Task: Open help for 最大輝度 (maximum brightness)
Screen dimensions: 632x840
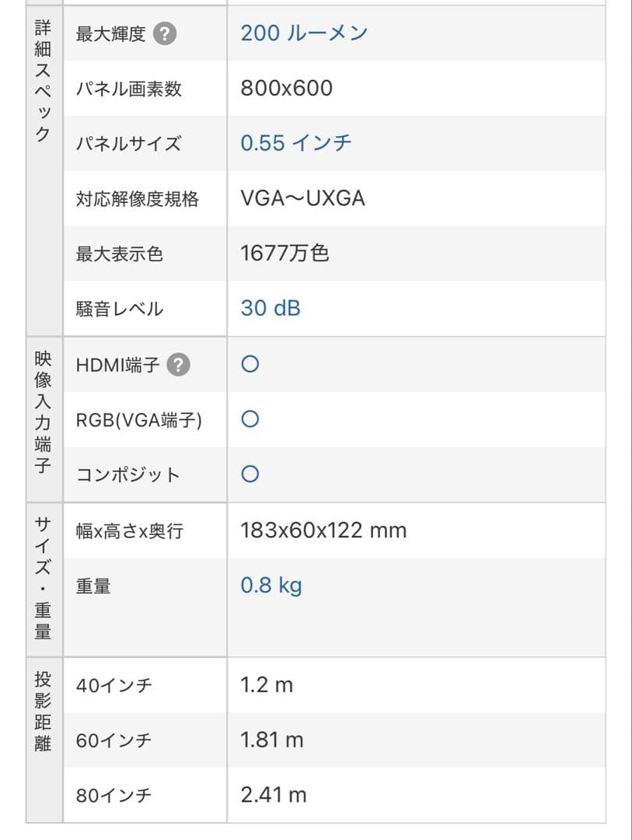Action: (x=163, y=33)
